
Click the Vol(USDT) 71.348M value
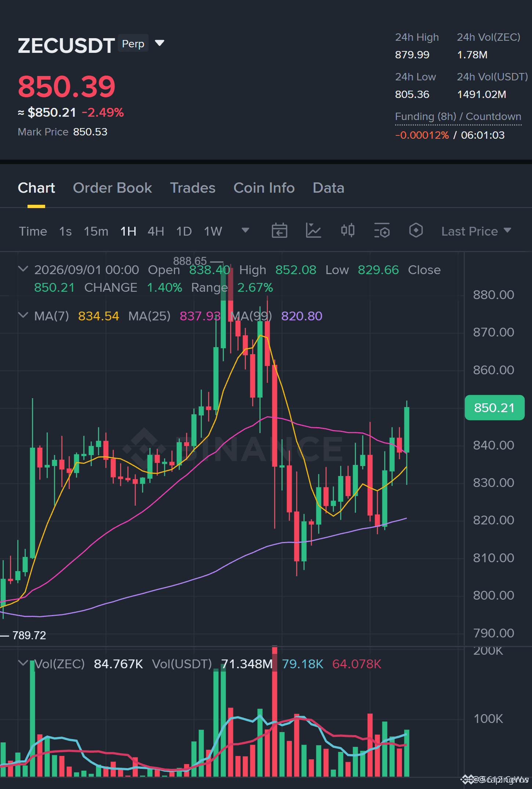pos(247,664)
